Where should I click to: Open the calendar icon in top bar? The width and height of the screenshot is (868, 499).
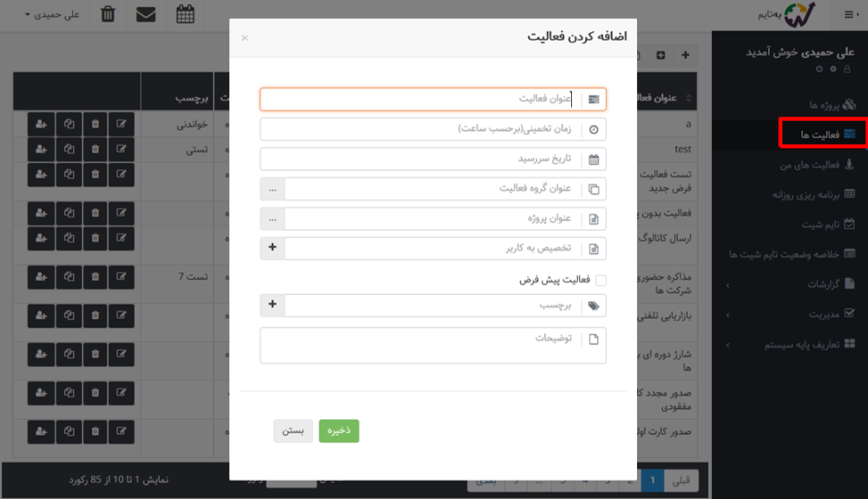185,15
